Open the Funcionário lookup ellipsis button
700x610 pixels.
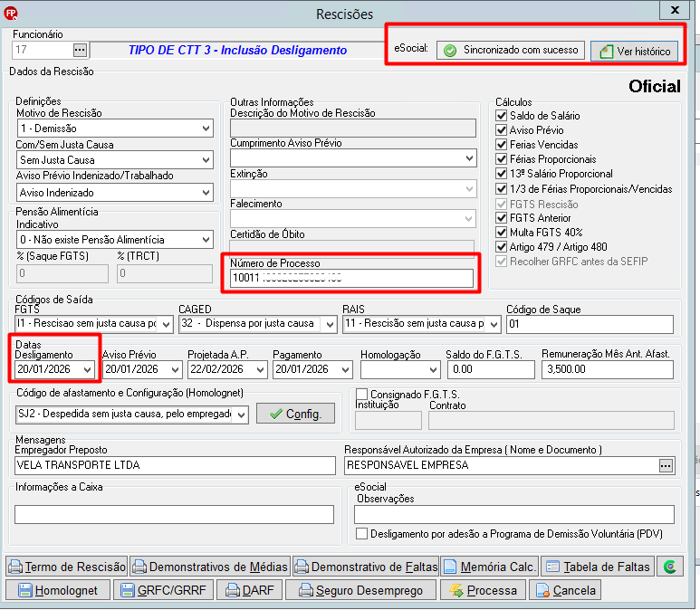(x=80, y=50)
